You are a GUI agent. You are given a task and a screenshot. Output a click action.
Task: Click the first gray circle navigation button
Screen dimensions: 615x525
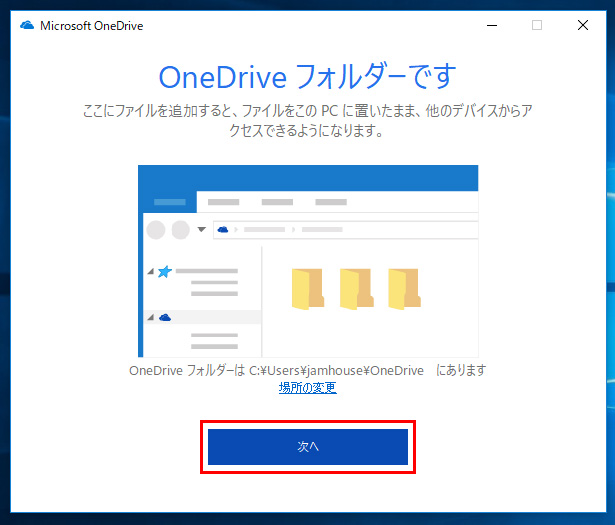[x=156, y=230]
